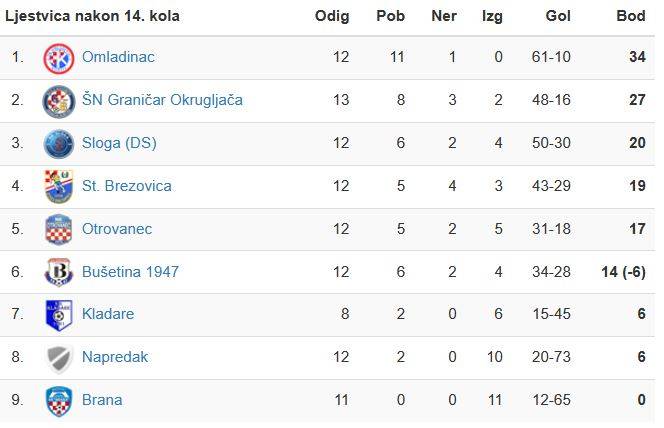Click the Kladare club crest icon

click(59, 315)
